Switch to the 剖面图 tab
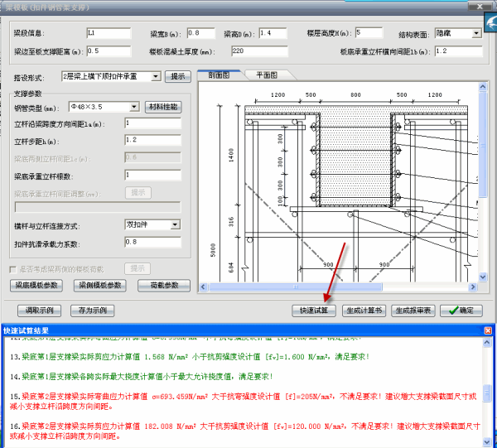Viewport: 497px width, 448px height. click(219, 75)
